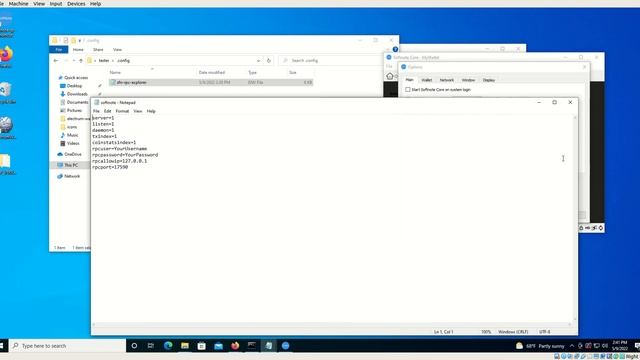640x360 pixels.
Task: Go up one folder level in Explorer
Action: click(x=81, y=60)
